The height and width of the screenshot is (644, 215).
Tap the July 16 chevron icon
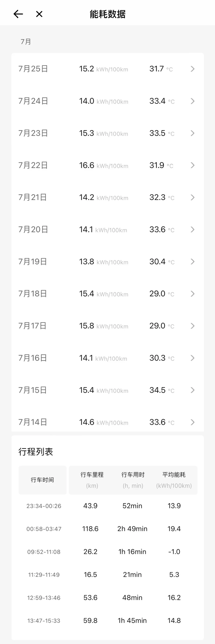[x=193, y=358]
